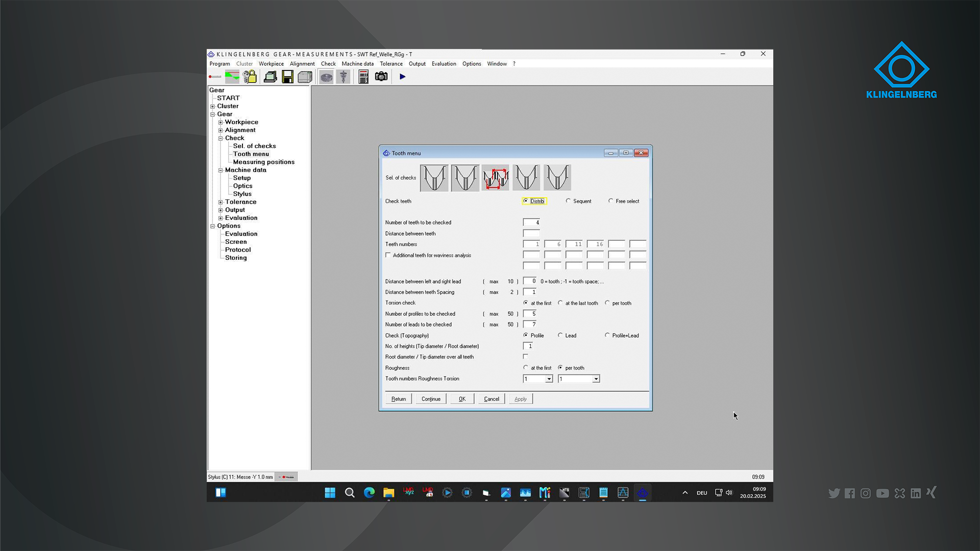
Task: Show hidden system tray icons
Action: [685, 493]
